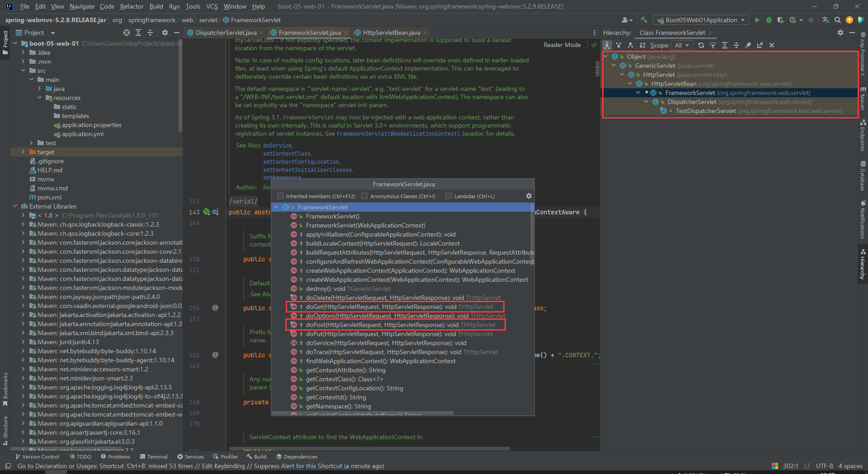The height and width of the screenshot is (474, 868).
Task: Expand the target folder in Project tree
Action: click(x=23, y=152)
